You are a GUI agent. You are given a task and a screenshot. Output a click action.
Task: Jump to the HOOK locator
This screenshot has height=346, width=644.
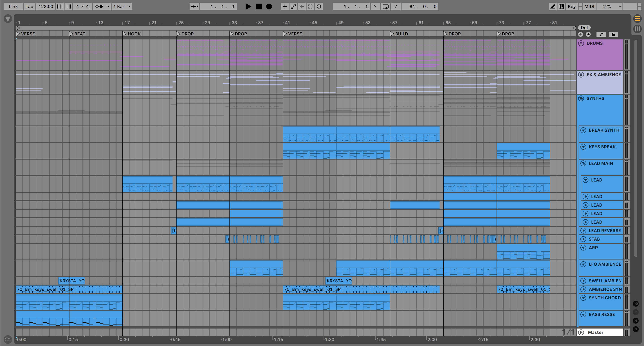132,34
